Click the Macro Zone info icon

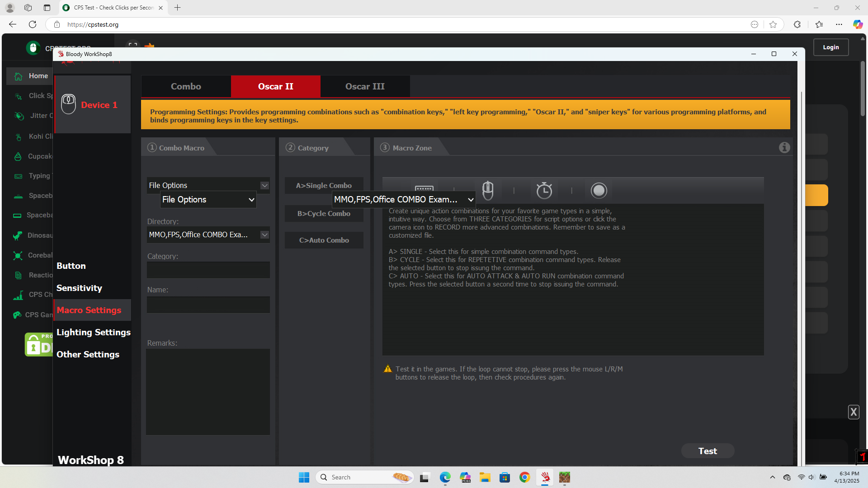(x=784, y=147)
